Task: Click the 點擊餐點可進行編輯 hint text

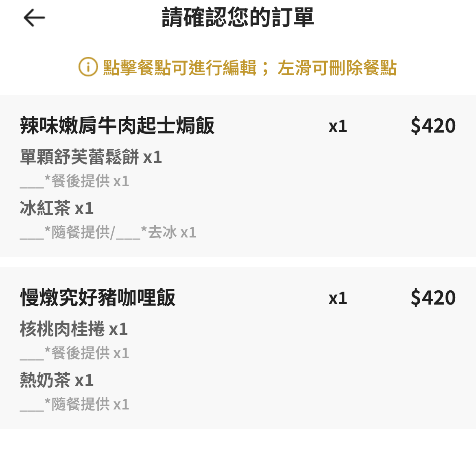Action: click(179, 68)
